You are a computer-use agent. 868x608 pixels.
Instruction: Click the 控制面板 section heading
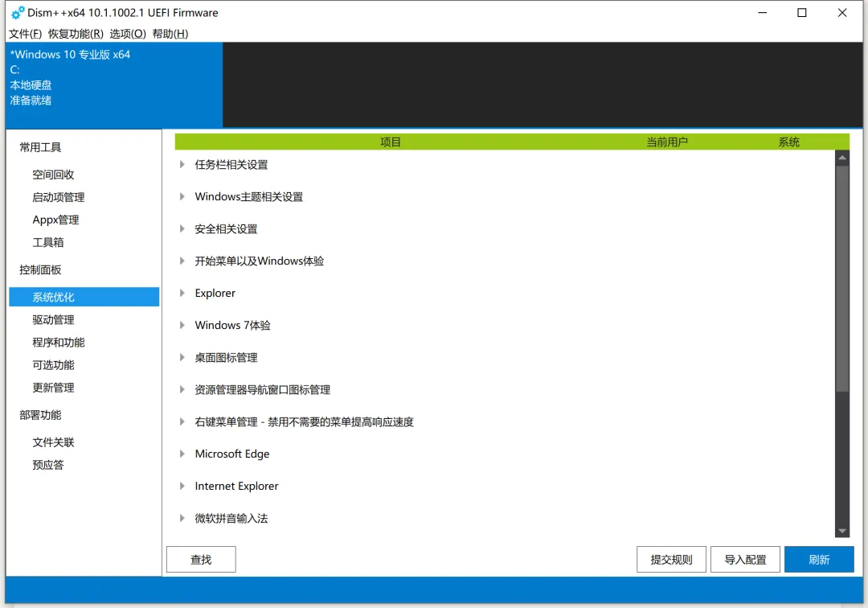coord(40,269)
